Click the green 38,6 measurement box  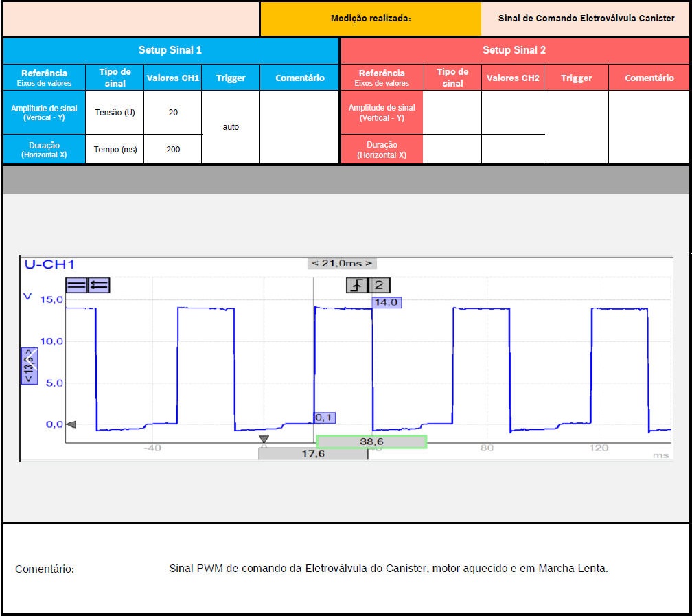(x=371, y=442)
